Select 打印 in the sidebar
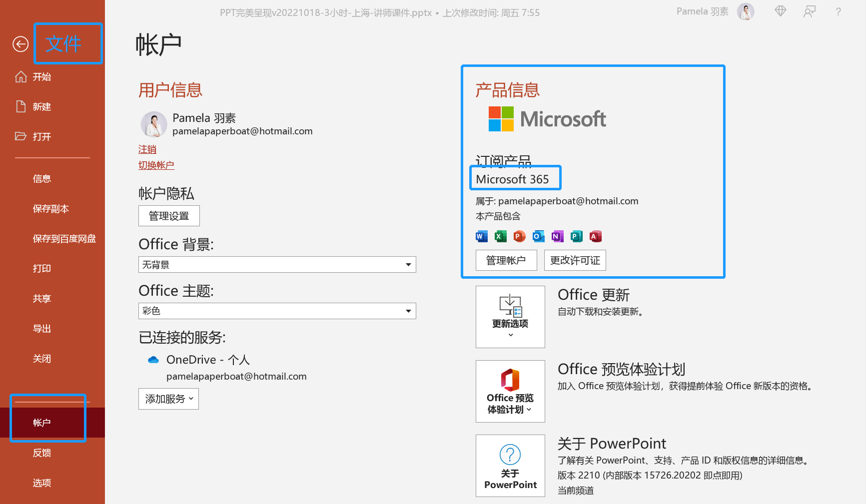The width and height of the screenshot is (866, 504). pyautogui.click(x=42, y=268)
